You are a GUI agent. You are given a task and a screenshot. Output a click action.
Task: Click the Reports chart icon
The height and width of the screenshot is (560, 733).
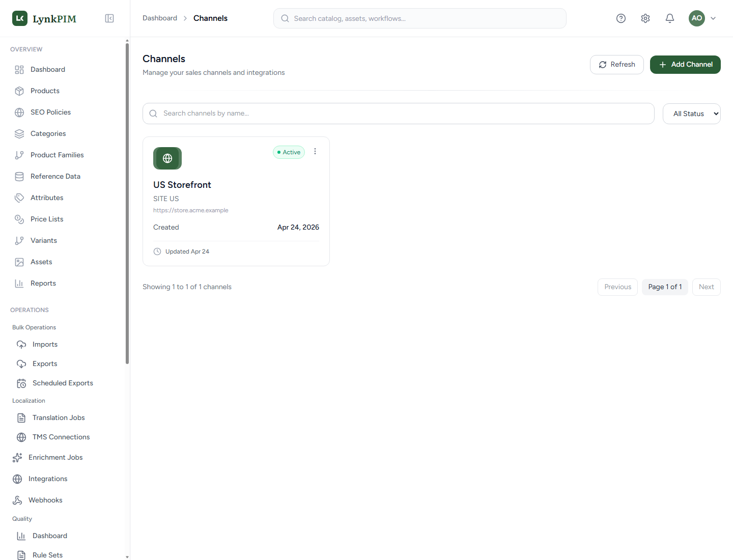19,284
